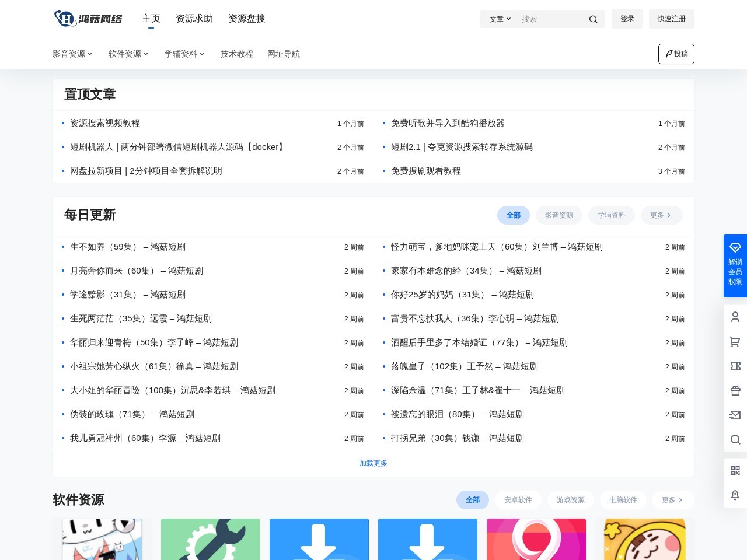This screenshot has height=560, width=747.
Task: Expand 更多 in the 软件资源 section
Action: click(x=673, y=500)
